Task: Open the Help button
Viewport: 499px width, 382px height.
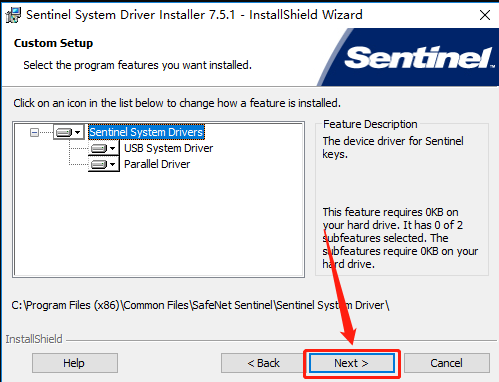Action: pos(75,363)
